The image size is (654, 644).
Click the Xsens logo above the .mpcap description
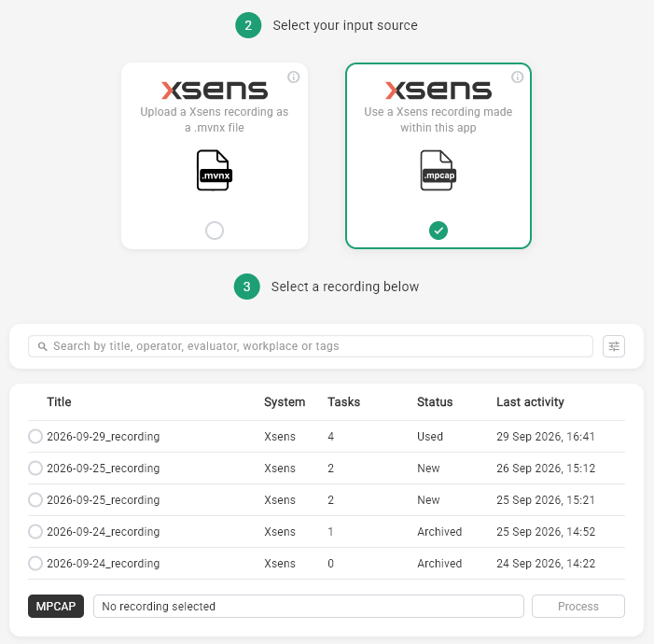[438, 91]
